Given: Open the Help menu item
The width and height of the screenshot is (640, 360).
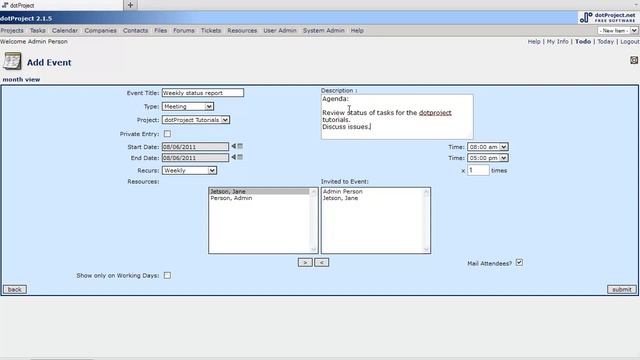Looking at the screenshot, I should coord(357,31).
